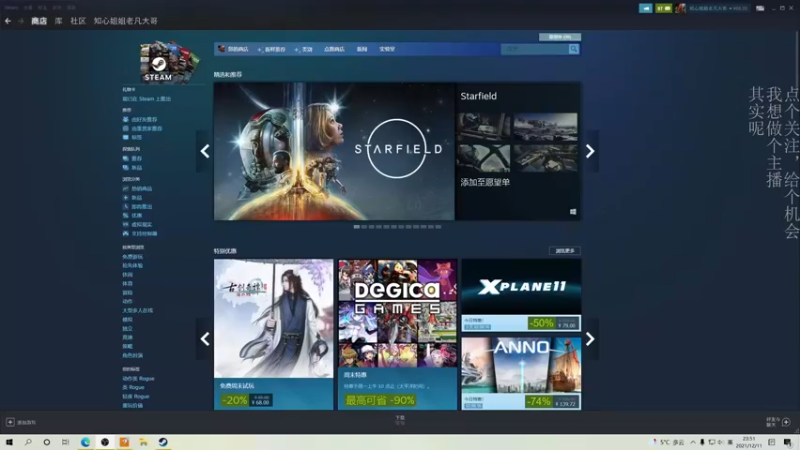Image resolution: width=800 pixels, height=450 pixels.
Task: Open 点数商店 in store navigation bar
Action: click(x=334, y=49)
